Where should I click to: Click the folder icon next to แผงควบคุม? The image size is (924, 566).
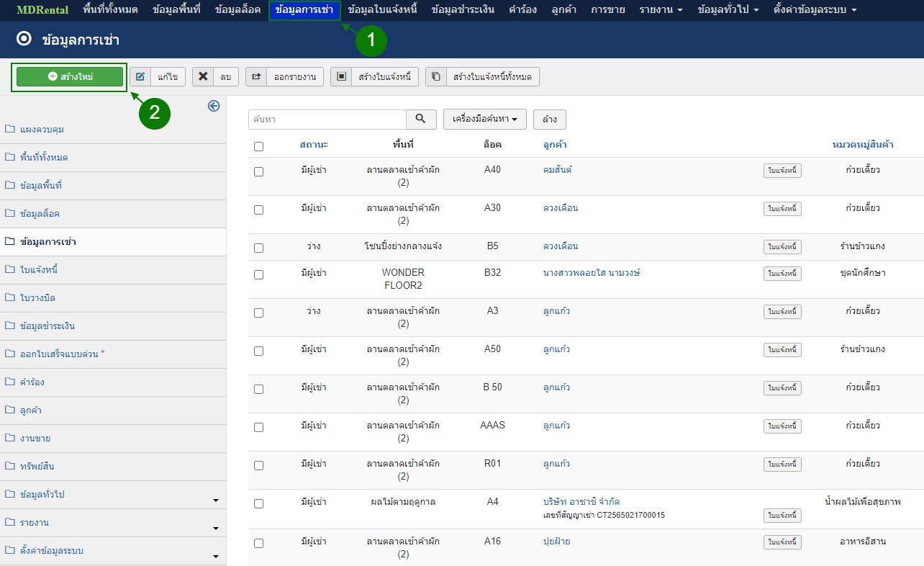pos(10,130)
